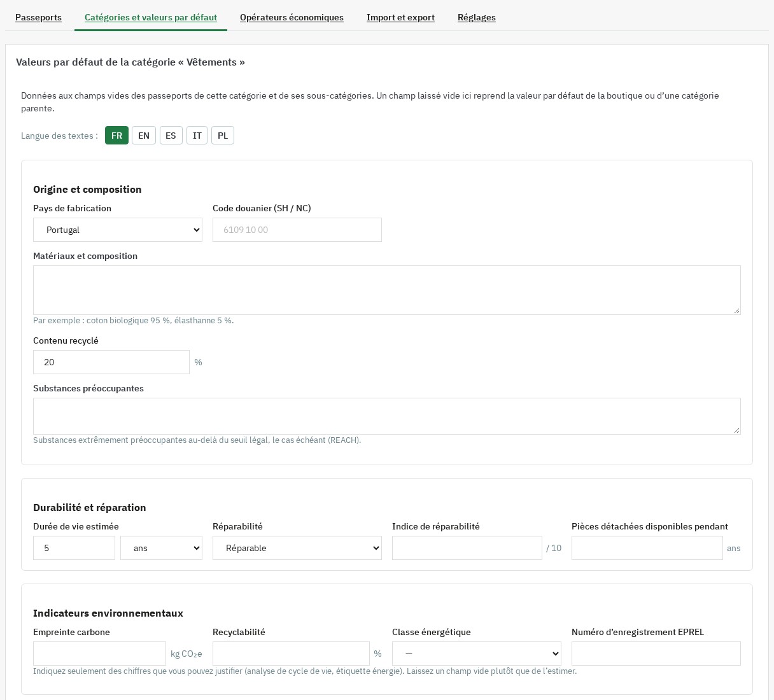Click the 'Durabilité et réparation' section heading

pos(90,507)
